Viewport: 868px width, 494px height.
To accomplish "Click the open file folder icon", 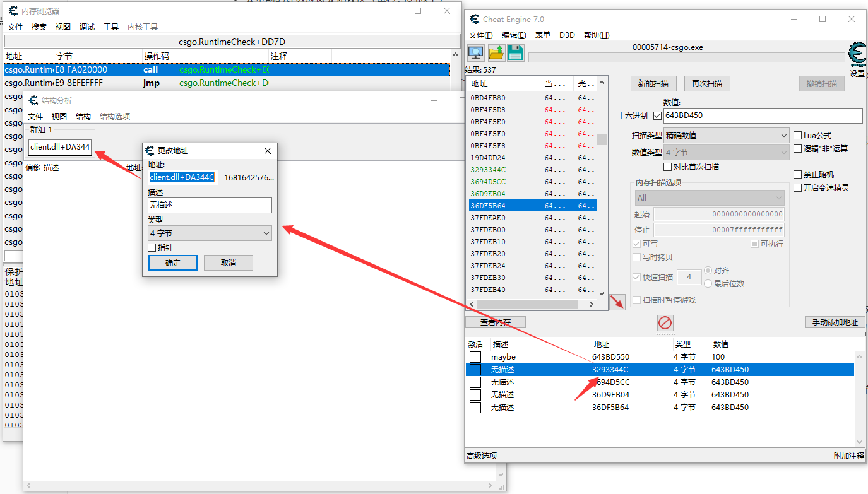I will (x=496, y=53).
